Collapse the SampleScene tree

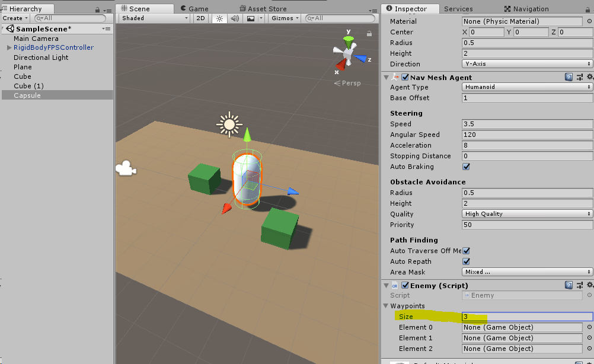(x=4, y=29)
